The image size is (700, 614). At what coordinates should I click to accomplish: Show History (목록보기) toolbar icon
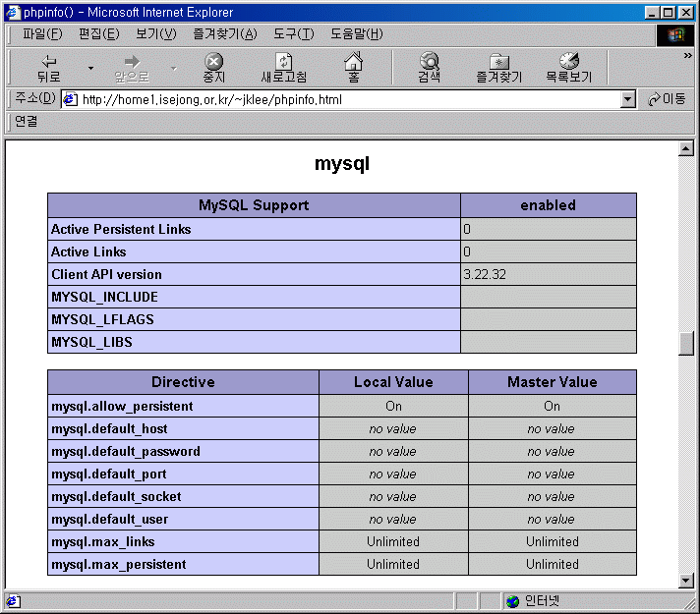coord(568,68)
